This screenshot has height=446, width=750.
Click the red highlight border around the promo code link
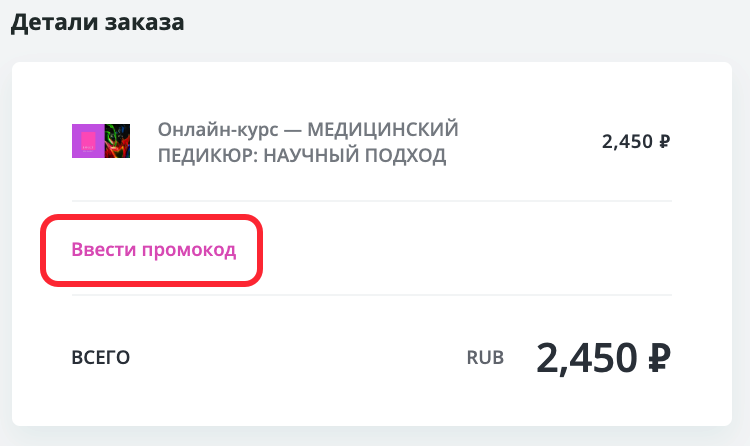coord(151,217)
